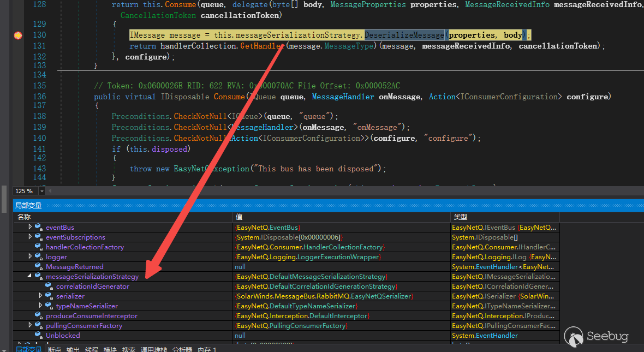Switch to the 局部变量 tab
Image resolution: width=644 pixels, height=352 pixels.
[28, 349]
